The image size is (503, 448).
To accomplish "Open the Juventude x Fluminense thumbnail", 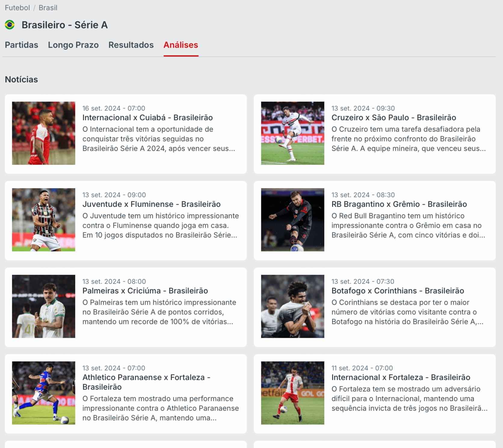I will pos(44,220).
